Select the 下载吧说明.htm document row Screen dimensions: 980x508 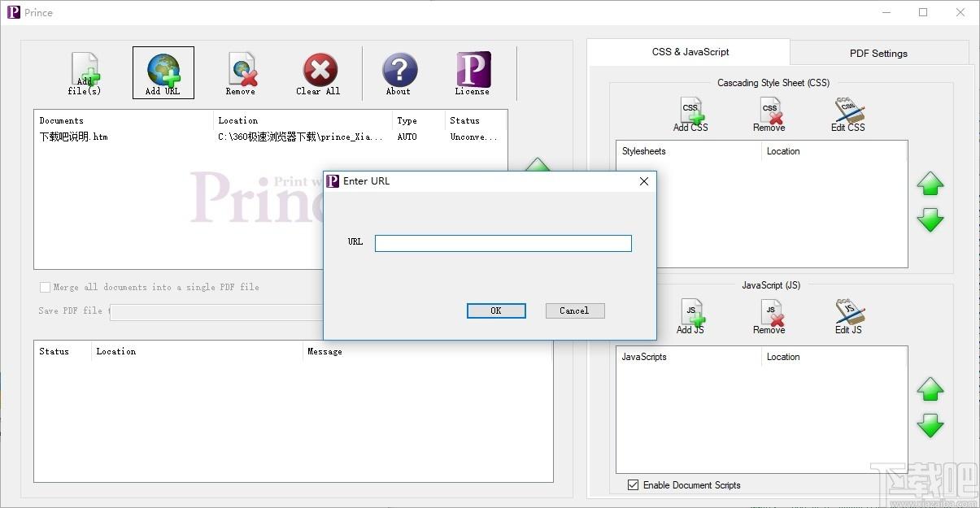tap(270, 137)
